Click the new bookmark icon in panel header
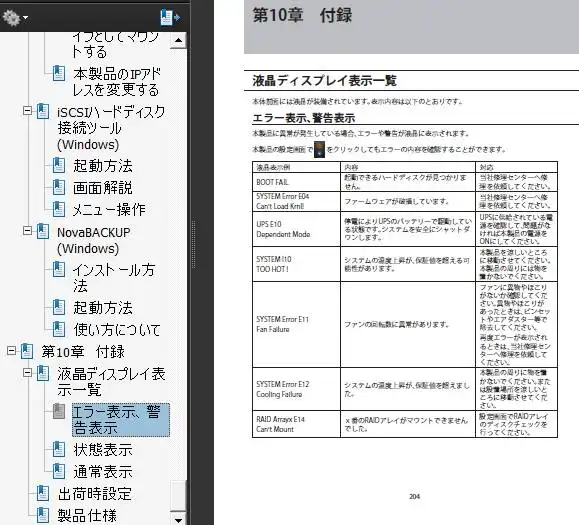 tap(170, 17)
